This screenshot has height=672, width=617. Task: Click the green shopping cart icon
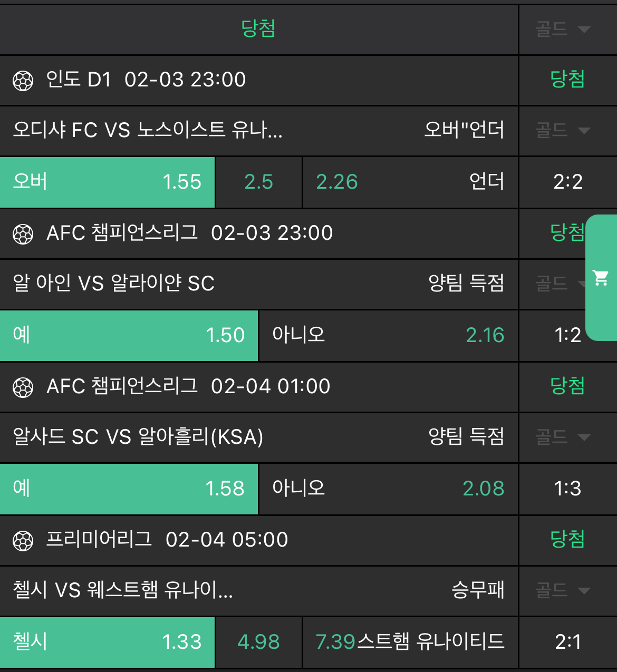pyautogui.click(x=601, y=277)
